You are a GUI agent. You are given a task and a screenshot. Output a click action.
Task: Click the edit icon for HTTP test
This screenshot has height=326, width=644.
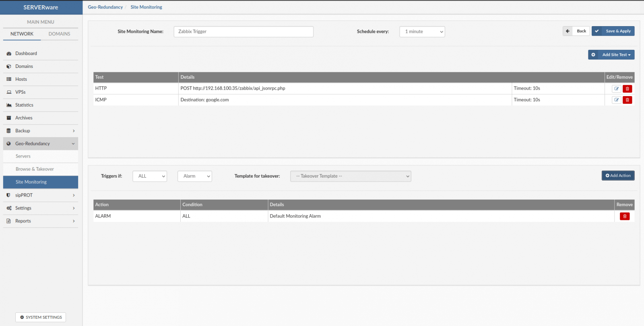tap(616, 89)
